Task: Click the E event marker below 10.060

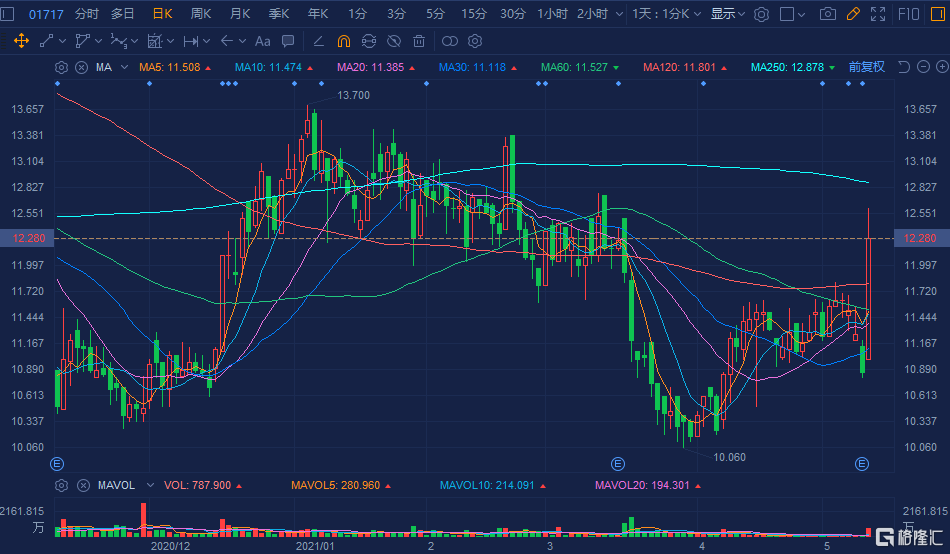Action: tap(617, 464)
